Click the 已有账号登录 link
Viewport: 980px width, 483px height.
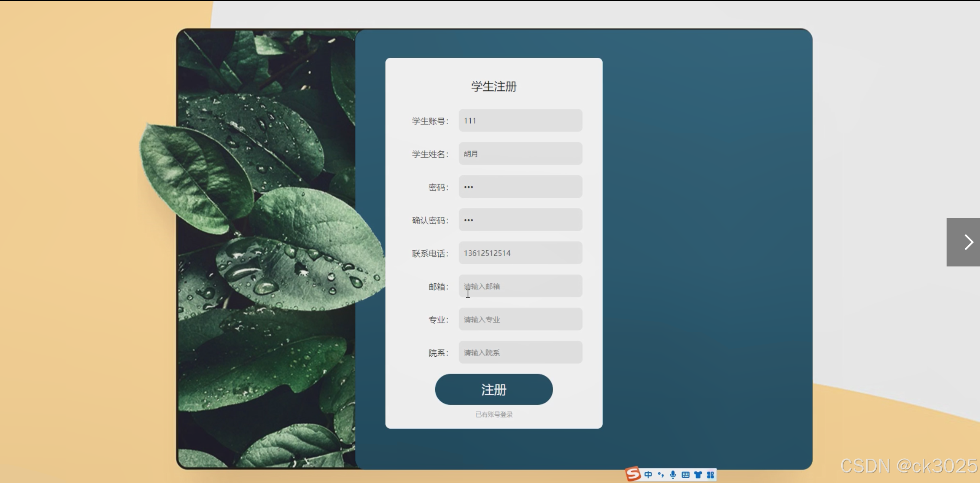coord(494,414)
